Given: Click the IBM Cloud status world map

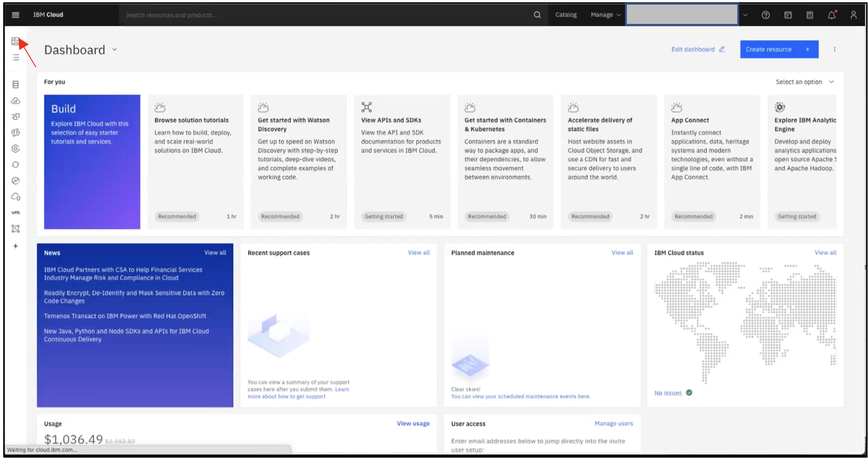Looking at the screenshot, I should [x=745, y=322].
